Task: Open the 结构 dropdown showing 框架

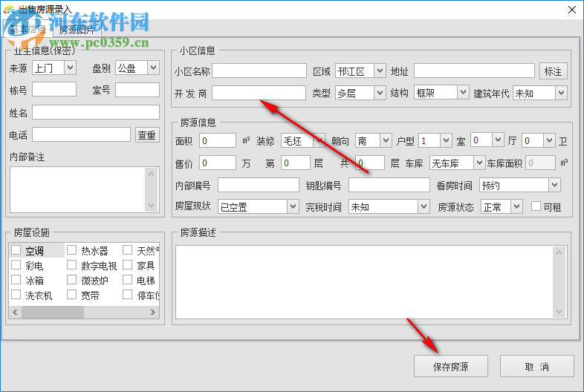Action: click(441, 92)
